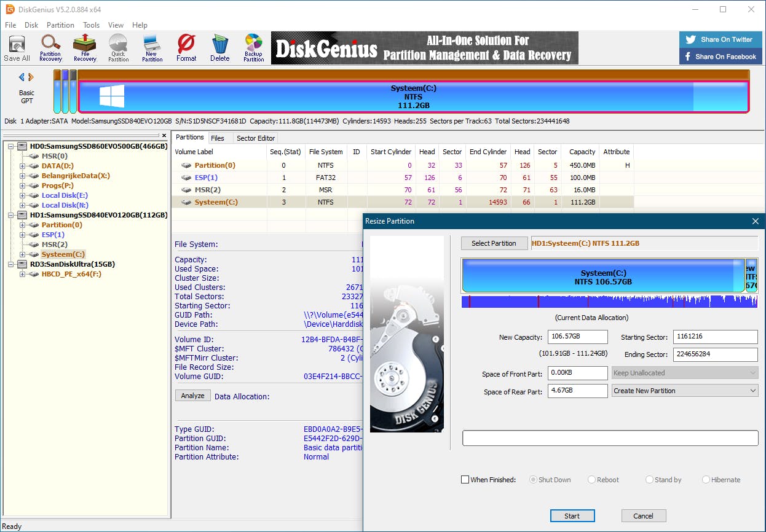Open Backup Partition tool
766x532 pixels.
[253, 49]
